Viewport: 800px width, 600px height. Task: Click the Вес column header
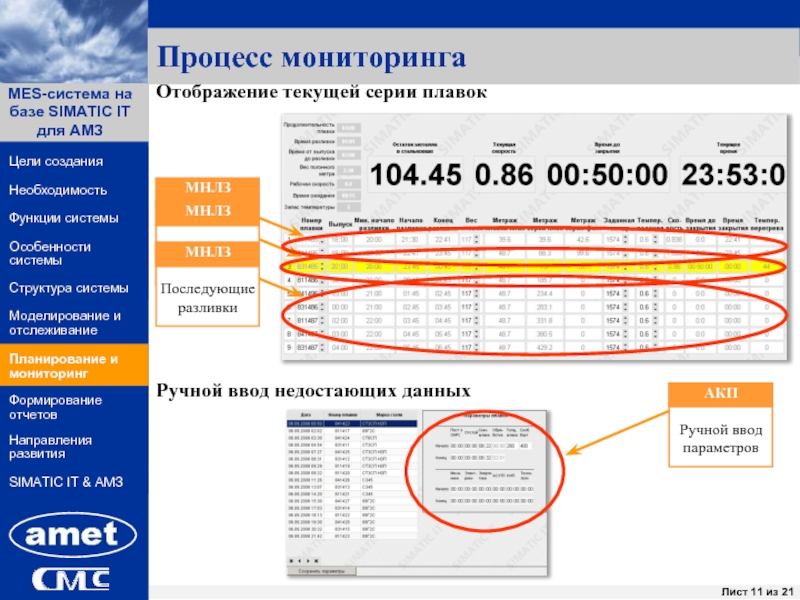point(471,220)
